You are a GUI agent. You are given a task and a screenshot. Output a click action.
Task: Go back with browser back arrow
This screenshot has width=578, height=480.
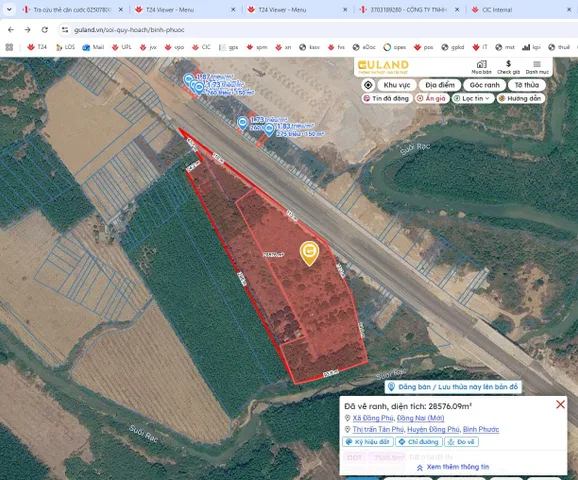click(x=11, y=30)
